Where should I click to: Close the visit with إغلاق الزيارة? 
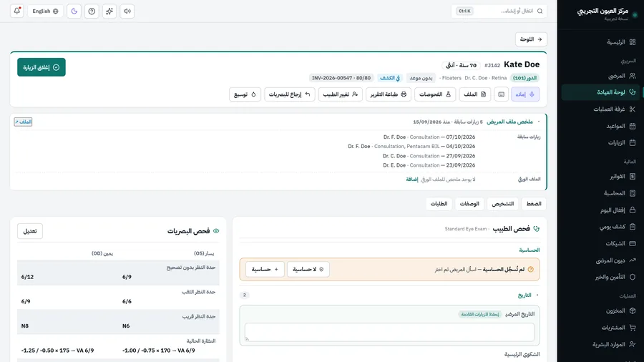coord(42,67)
